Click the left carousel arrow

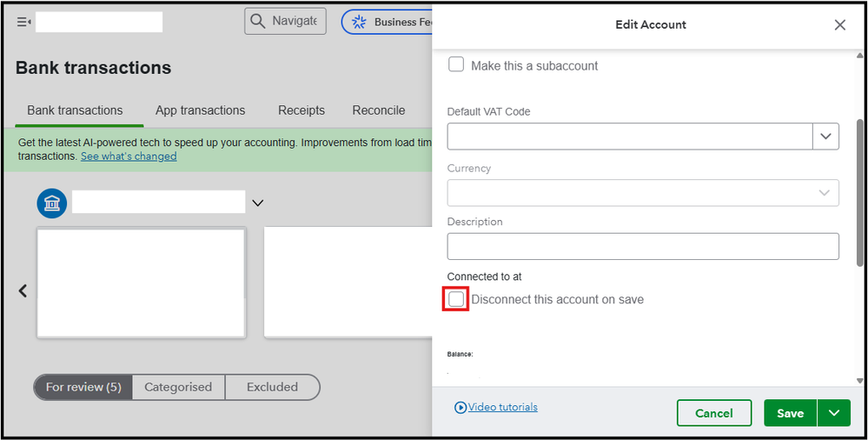(x=23, y=291)
